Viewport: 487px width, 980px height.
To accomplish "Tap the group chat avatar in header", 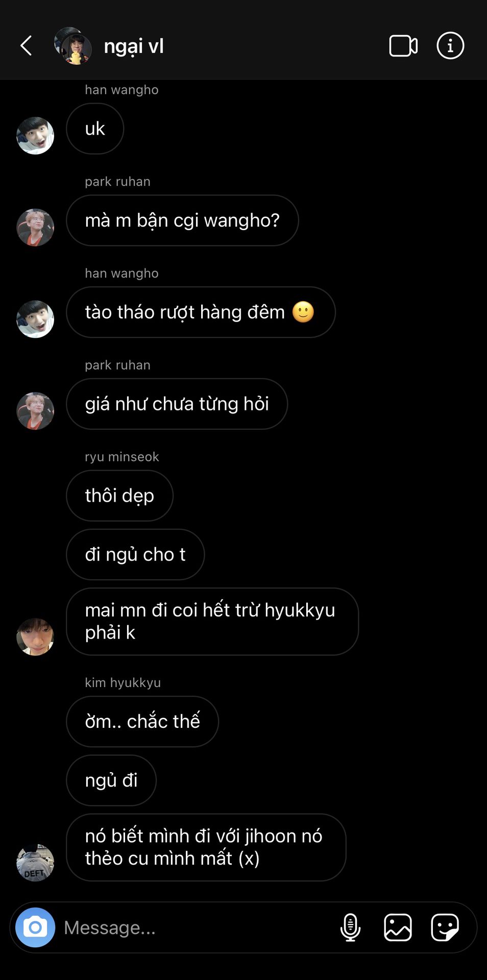I will [x=73, y=45].
